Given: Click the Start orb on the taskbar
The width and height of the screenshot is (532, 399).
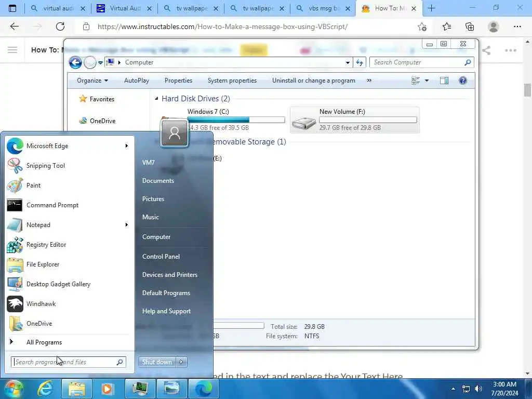Looking at the screenshot, I should point(14,389).
